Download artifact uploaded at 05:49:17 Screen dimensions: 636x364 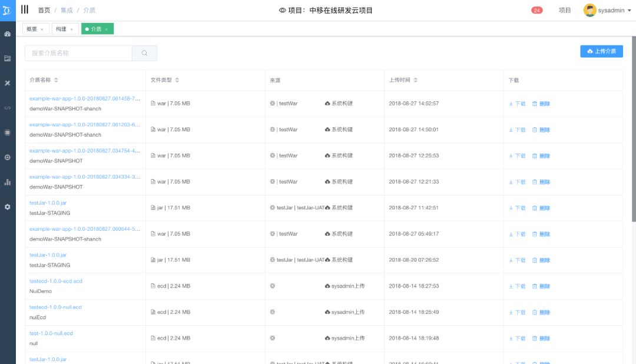pyautogui.click(x=517, y=234)
